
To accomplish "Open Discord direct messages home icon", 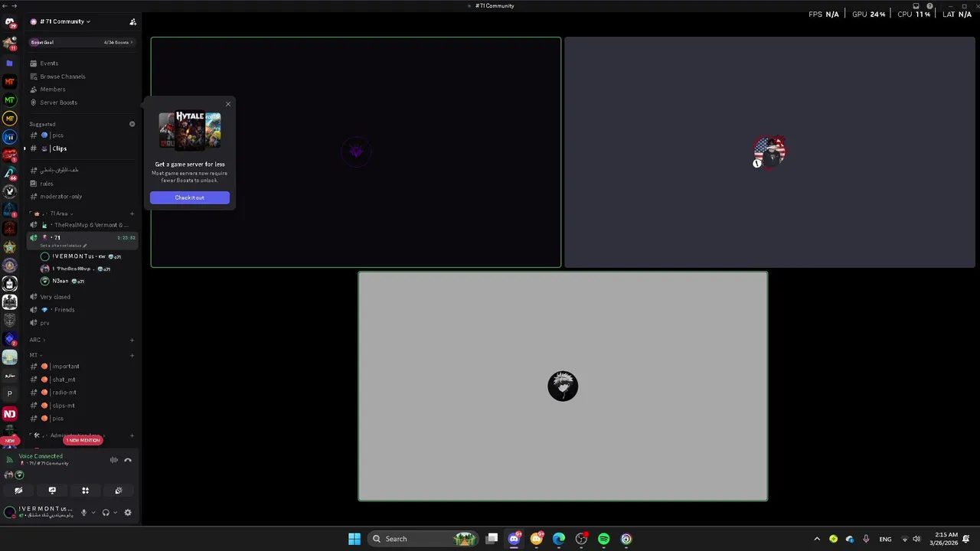I will (9, 22).
